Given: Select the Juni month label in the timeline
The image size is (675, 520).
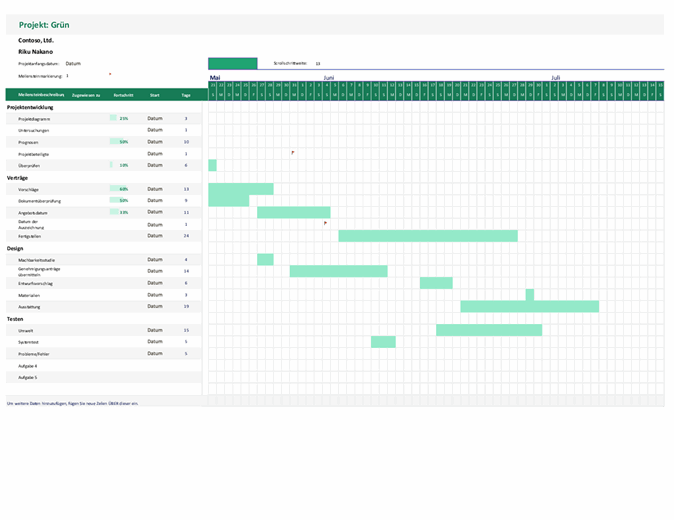Looking at the screenshot, I should 329,77.
